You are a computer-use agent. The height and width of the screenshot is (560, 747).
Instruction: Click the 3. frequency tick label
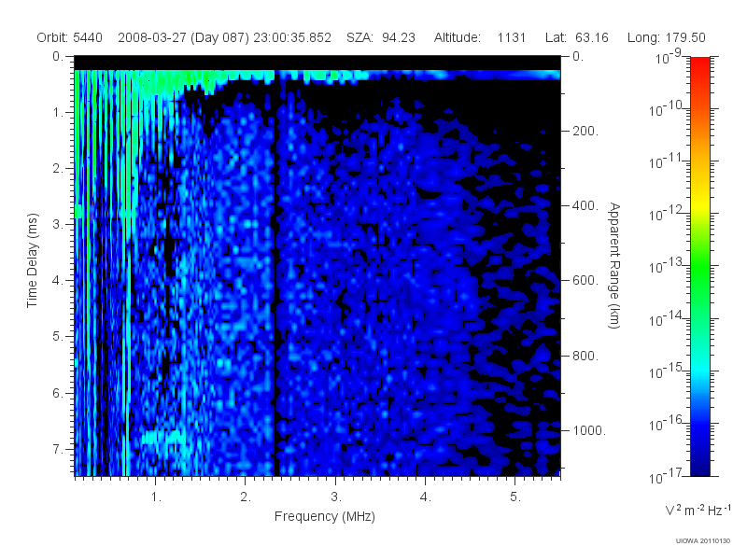tap(336, 497)
